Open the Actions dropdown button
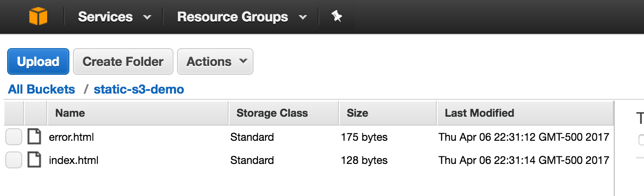The height and width of the screenshot is (196, 644). pos(215,61)
